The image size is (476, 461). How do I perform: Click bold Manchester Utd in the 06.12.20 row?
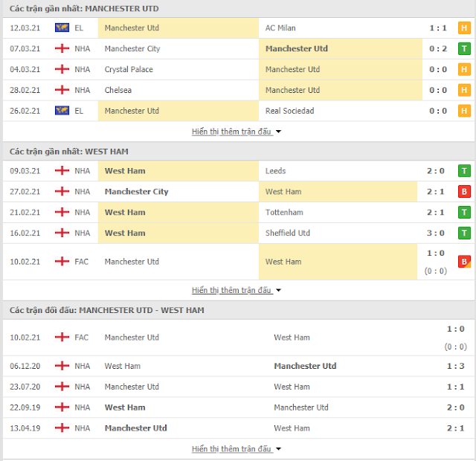(x=305, y=366)
